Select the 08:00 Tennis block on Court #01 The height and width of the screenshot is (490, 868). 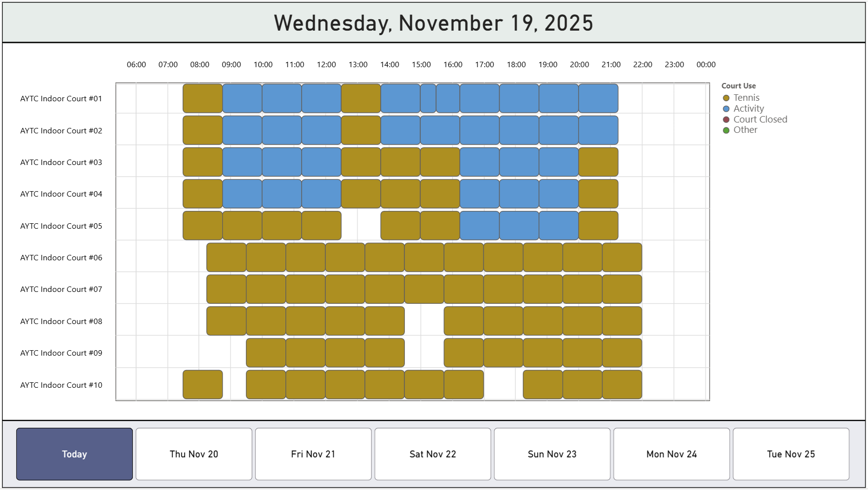point(202,98)
